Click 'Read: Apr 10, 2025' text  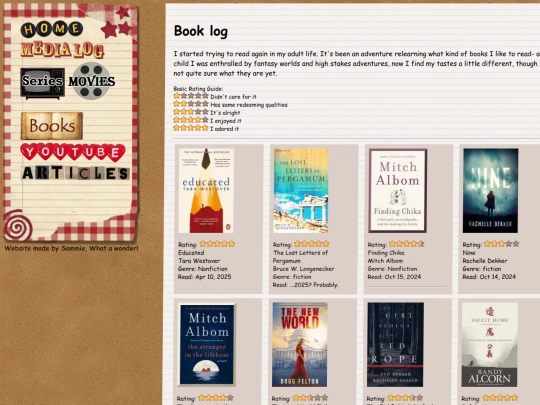[x=205, y=277]
